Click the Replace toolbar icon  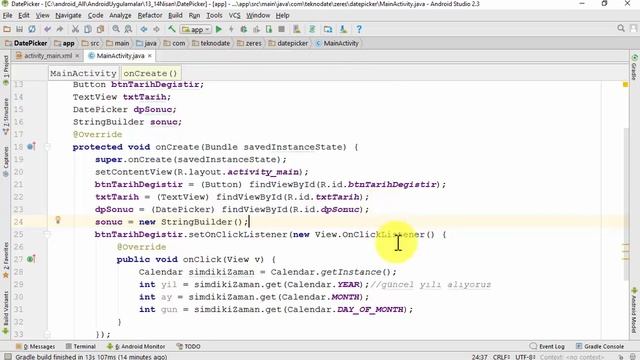pyautogui.click(x=128, y=29)
